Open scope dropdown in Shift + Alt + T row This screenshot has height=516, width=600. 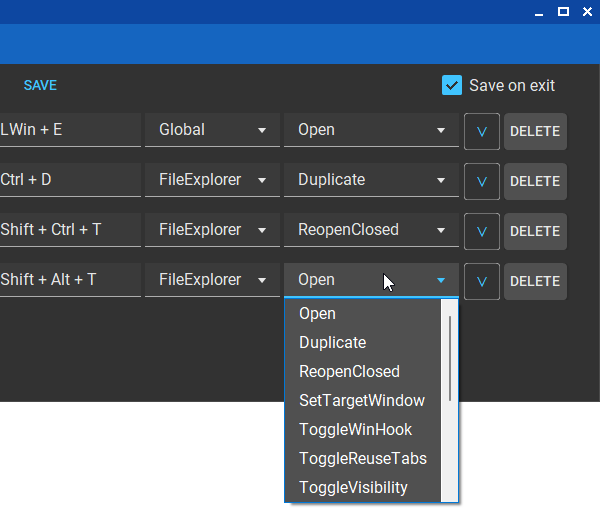pos(212,280)
